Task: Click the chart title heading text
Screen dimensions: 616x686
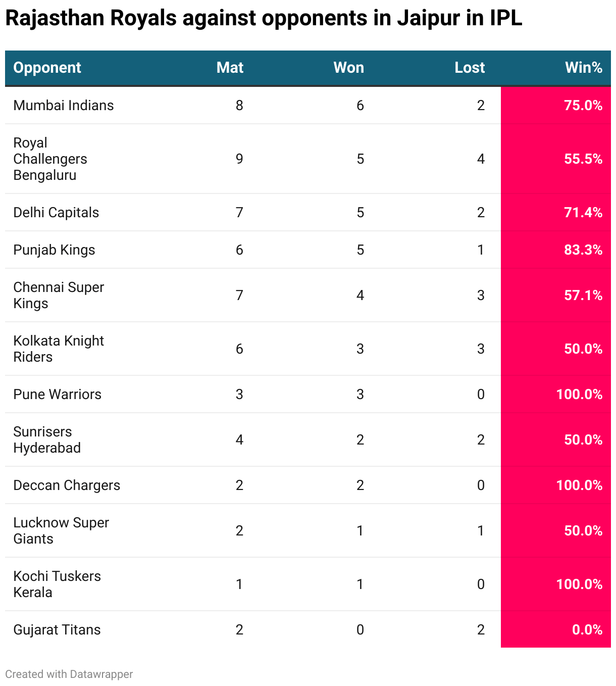Action: (x=264, y=19)
